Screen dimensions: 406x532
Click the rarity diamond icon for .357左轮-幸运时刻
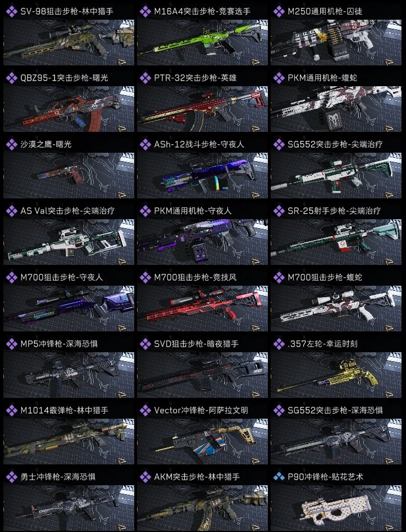[279, 344]
